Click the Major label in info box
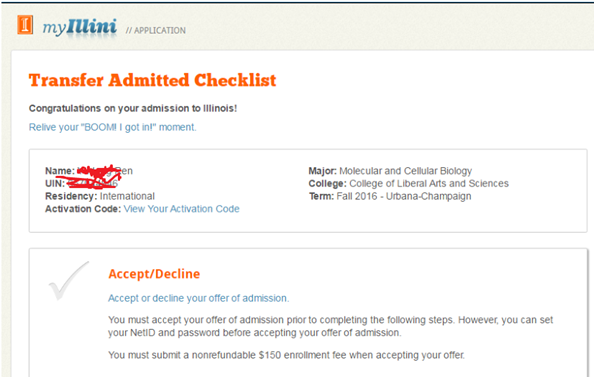This screenshot has height=377, width=594. (322, 171)
